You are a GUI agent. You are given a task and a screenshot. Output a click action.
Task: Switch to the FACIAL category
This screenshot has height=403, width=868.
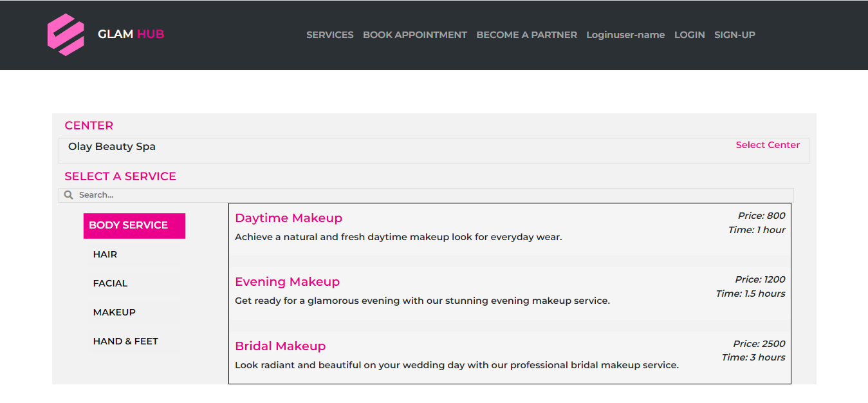(110, 283)
